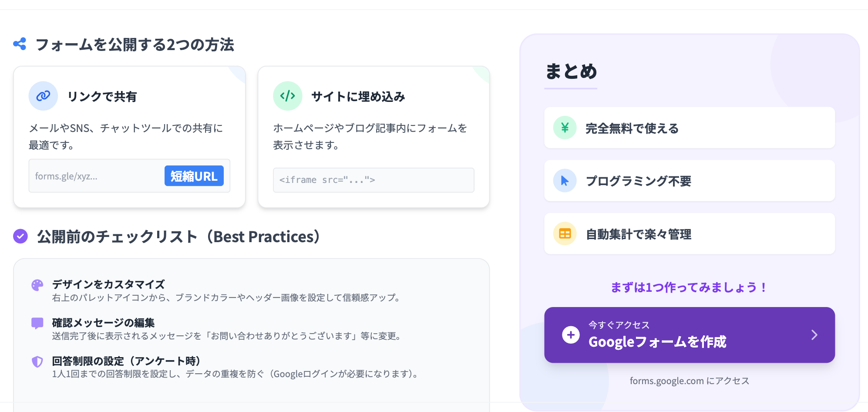Screen dimensions: 868x412
Task: Click the shield icon for response limits
Action: [37, 361]
